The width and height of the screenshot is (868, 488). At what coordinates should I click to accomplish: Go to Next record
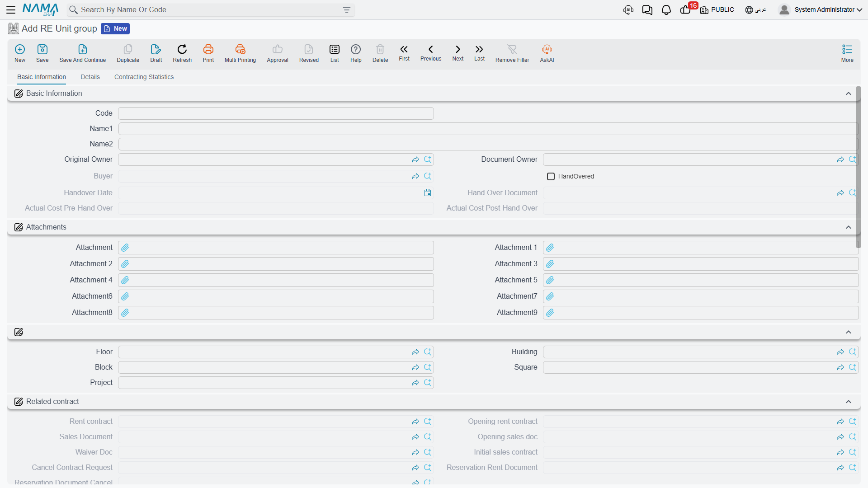[x=458, y=52]
